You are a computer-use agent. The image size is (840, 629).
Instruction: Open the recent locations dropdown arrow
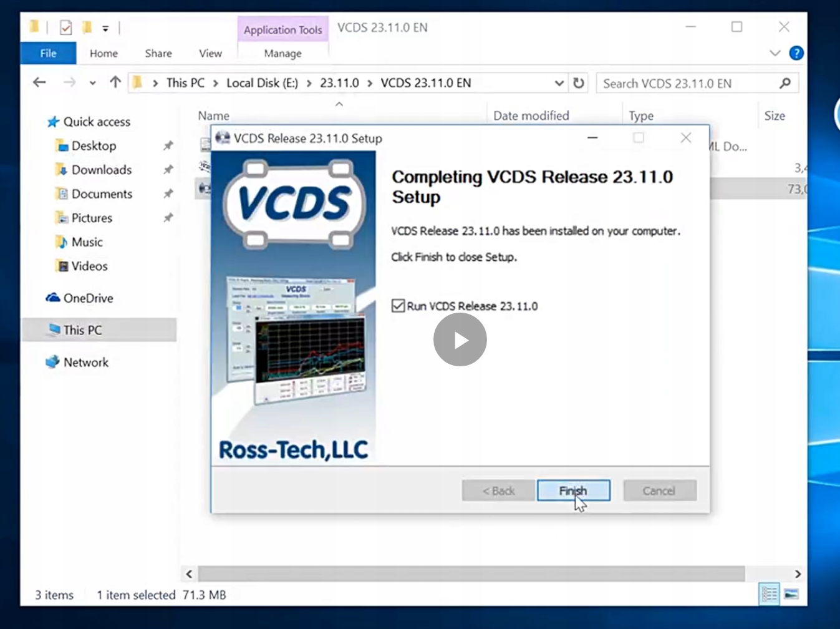point(92,83)
